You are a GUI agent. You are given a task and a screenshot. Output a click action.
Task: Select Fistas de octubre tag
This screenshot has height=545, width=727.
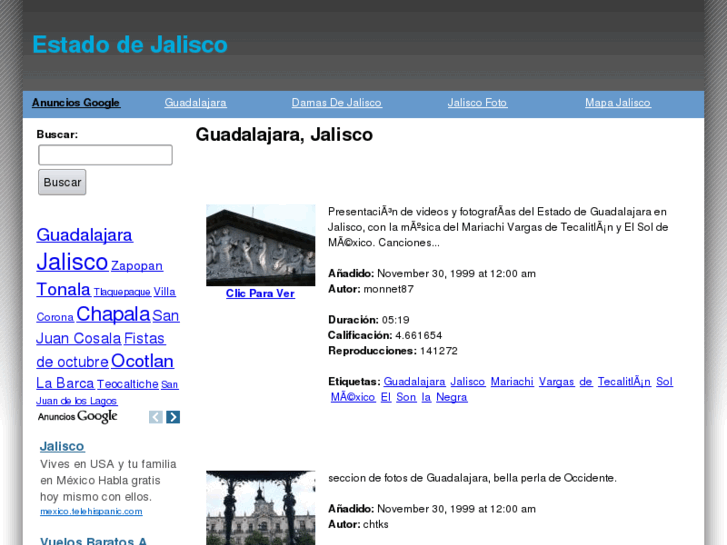pos(101,350)
